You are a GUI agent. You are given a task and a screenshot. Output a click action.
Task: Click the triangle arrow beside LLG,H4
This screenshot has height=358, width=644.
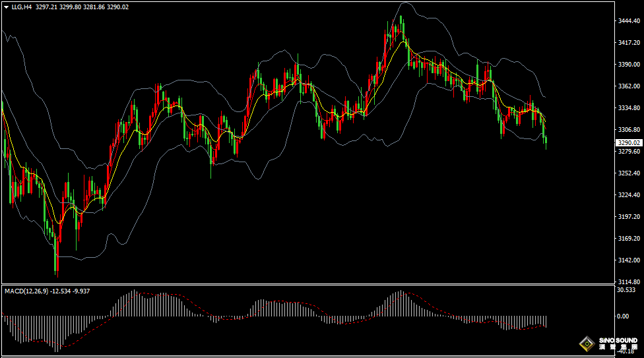pyautogui.click(x=6, y=7)
